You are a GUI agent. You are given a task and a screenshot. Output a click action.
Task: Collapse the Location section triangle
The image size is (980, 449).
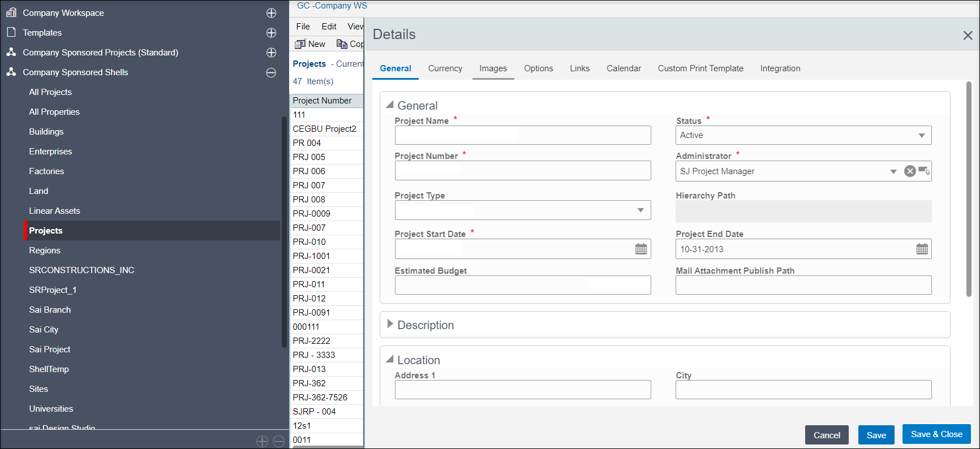coord(390,359)
